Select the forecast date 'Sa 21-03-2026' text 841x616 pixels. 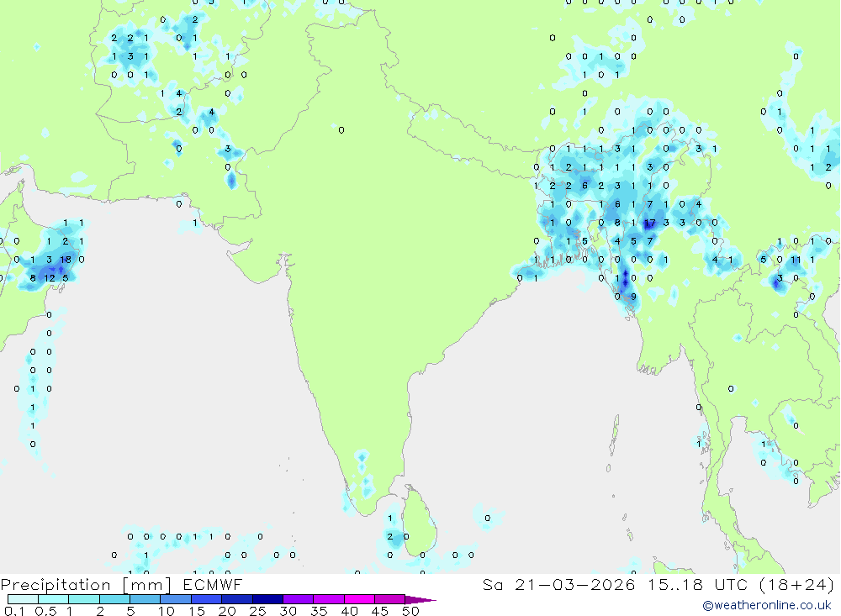(559, 584)
